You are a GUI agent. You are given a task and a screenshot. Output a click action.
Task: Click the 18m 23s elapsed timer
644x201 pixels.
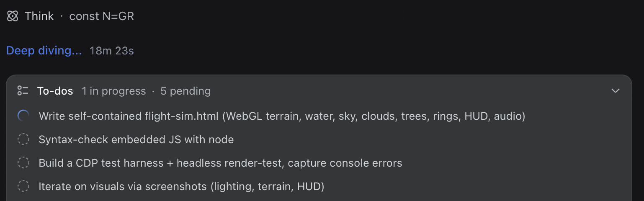(x=112, y=51)
